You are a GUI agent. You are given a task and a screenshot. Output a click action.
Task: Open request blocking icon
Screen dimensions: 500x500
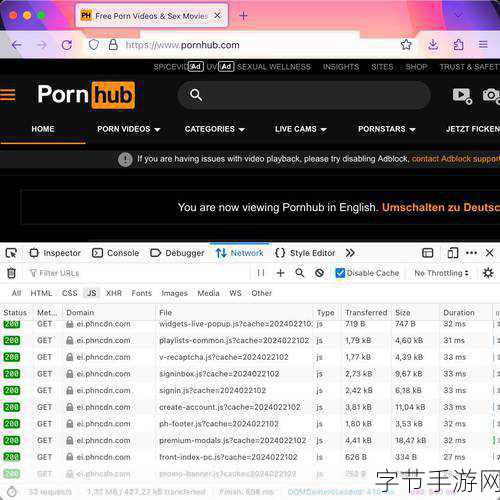pos(319,273)
